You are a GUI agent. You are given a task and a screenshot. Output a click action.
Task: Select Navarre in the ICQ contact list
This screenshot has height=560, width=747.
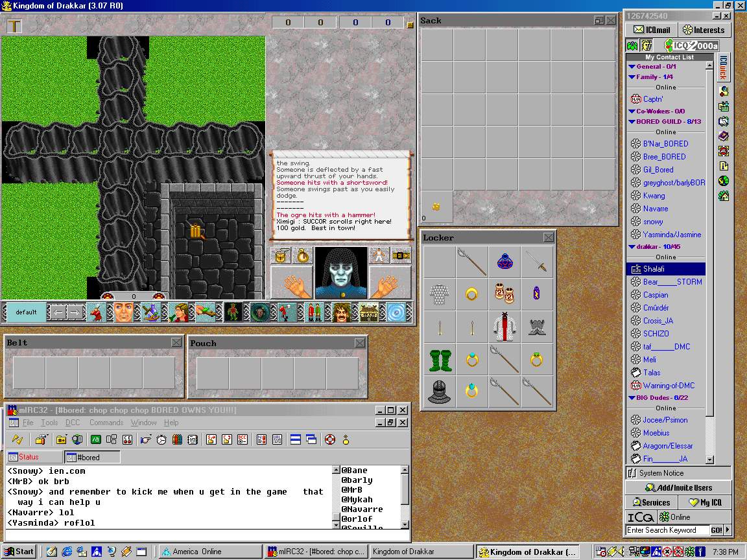(655, 209)
